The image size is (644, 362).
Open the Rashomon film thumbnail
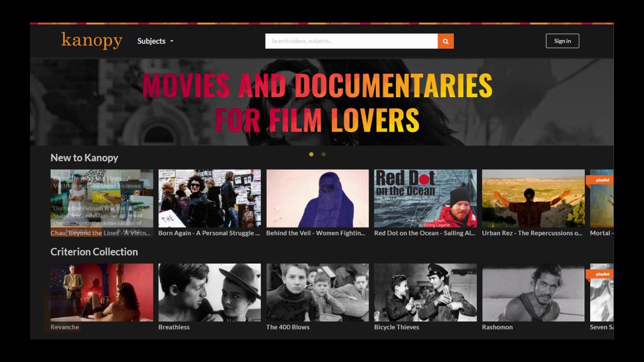coord(533,293)
